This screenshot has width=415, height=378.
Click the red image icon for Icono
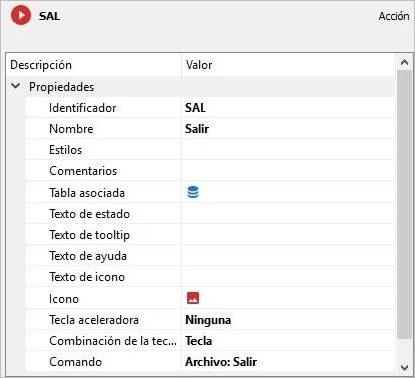pyautogui.click(x=193, y=298)
